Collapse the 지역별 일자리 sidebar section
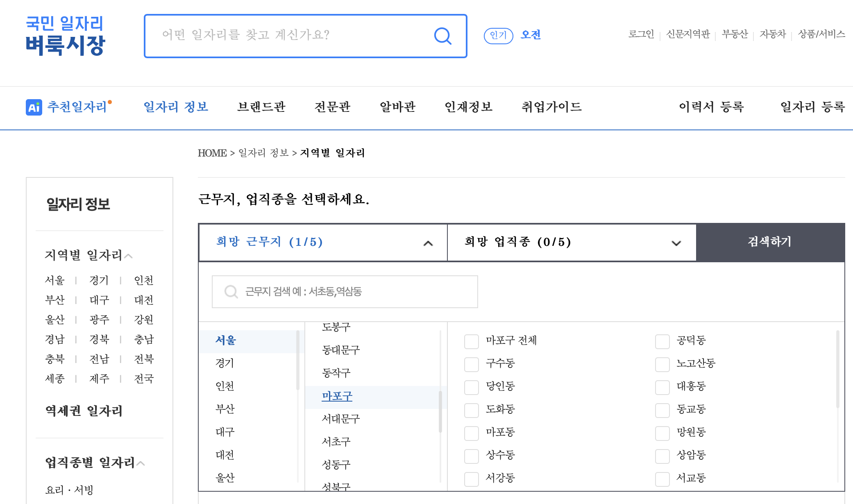This screenshot has width=853, height=504. (129, 257)
